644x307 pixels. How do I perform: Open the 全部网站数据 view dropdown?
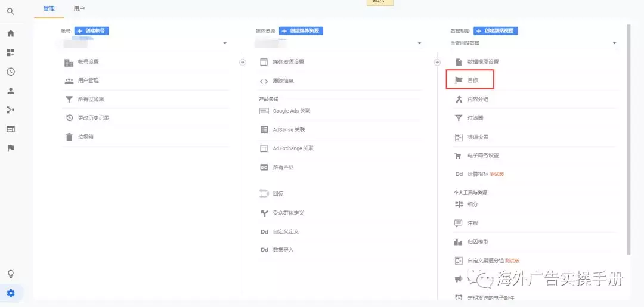(614, 43)
